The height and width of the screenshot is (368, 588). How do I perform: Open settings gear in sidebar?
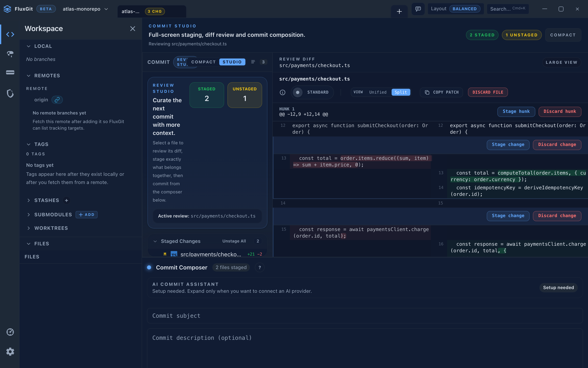[x=10, y=352]
